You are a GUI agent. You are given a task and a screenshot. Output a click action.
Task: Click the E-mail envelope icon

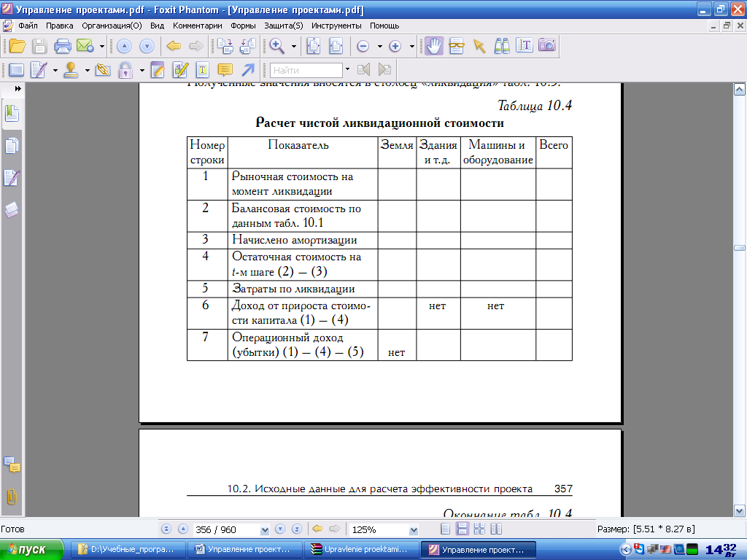click(x=85, y=46)
